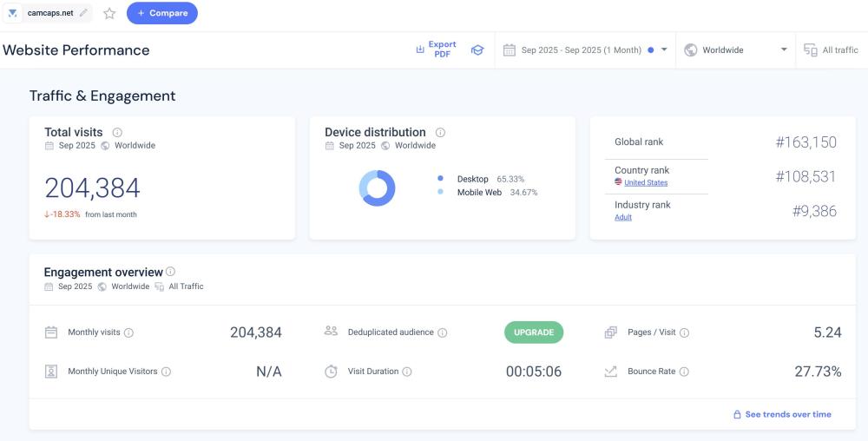
Task: Click info icon next to Monthly Unique Visitors
Action: [x=166, y=372]
